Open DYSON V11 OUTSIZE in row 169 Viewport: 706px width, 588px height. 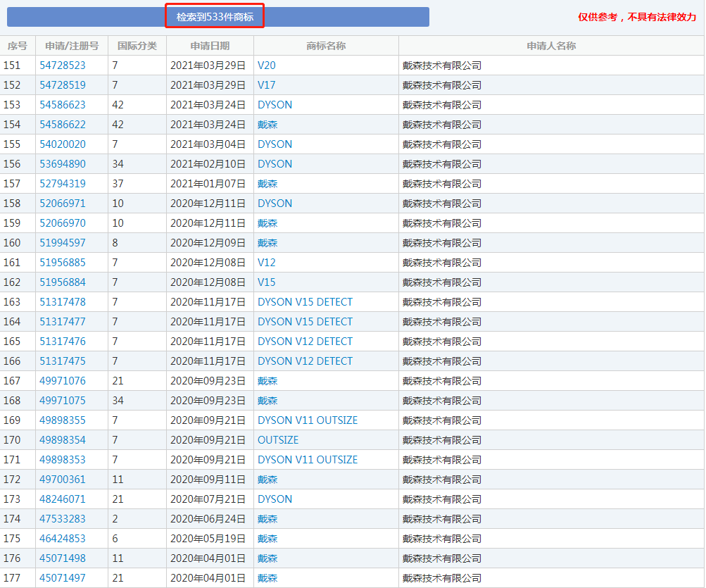[x=308, y=420]
